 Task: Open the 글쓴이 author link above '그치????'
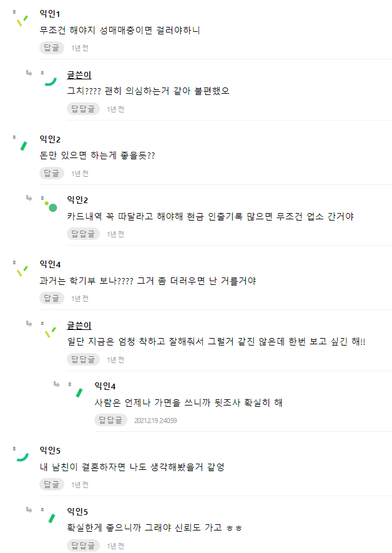point(79,75)
